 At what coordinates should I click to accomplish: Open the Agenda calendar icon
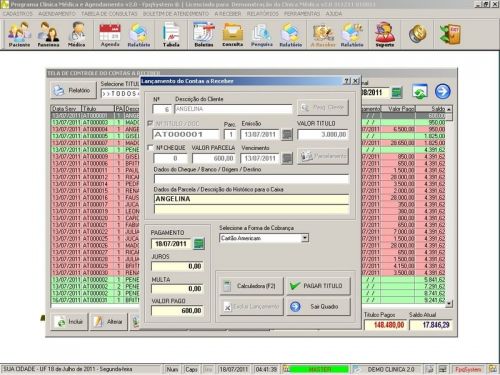(x=110, y=34)
